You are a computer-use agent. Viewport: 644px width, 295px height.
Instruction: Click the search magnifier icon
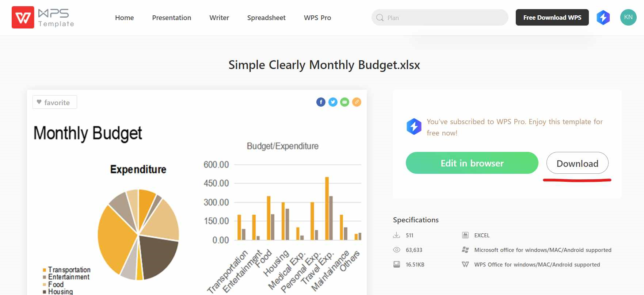point(380,17)
